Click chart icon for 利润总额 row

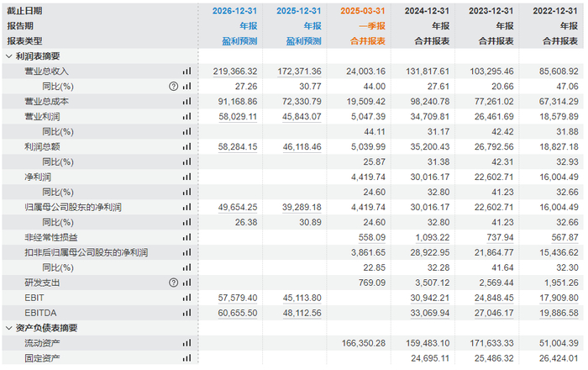point(186,146)
